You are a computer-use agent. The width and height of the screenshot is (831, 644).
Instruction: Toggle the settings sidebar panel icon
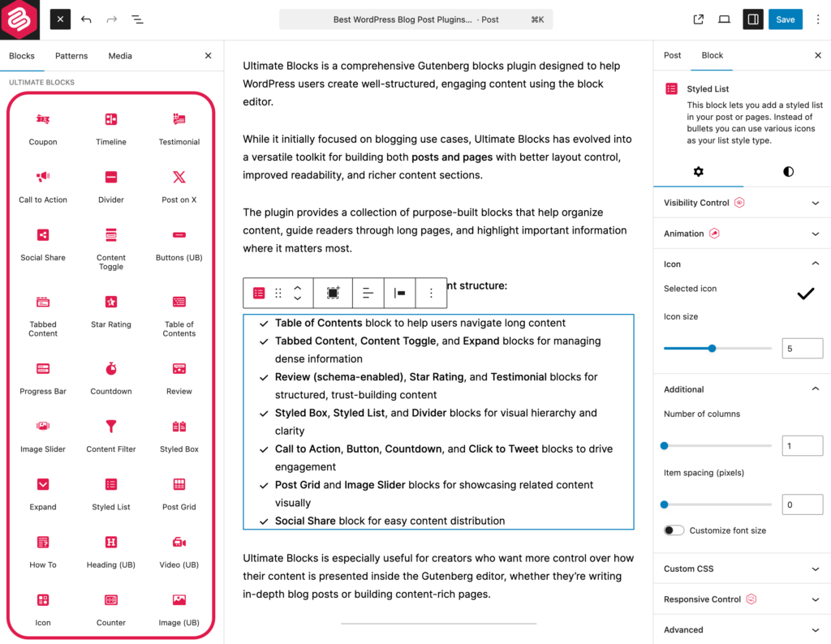[x=753, y=19]
